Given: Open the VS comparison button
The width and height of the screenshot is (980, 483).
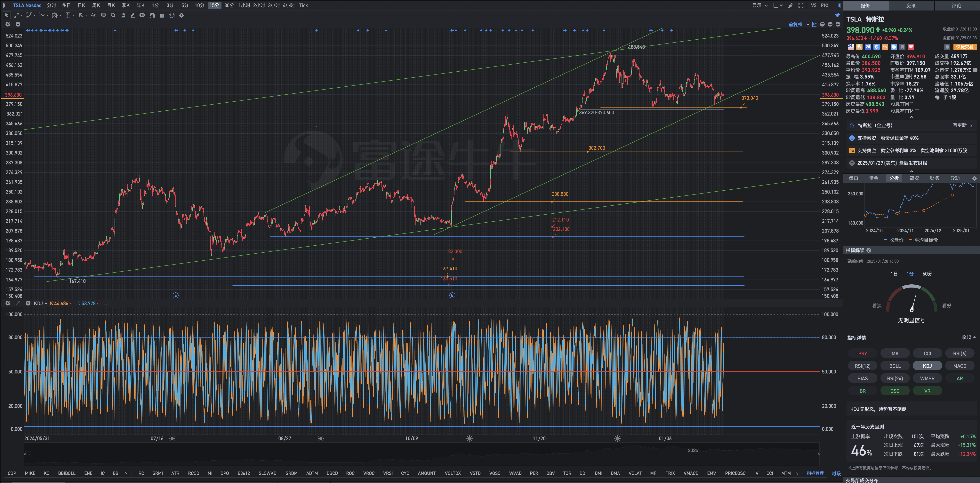Looking at the screenshot, I should pyautogui.click(x=814, y=5).
